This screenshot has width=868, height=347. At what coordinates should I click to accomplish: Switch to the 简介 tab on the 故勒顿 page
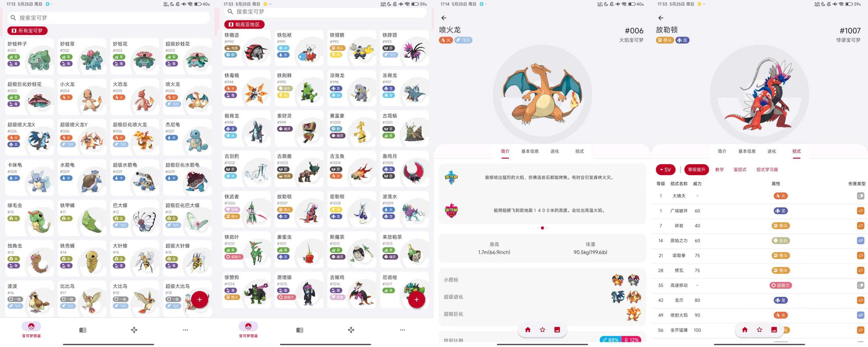pos(722,151)
